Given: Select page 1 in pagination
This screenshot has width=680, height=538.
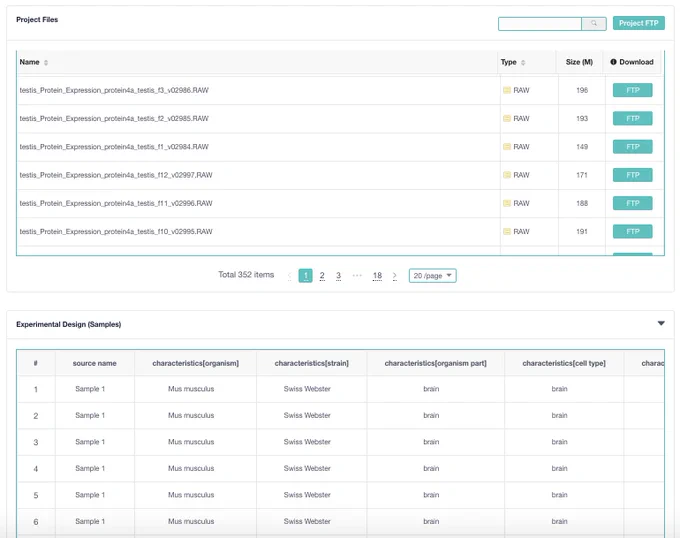Looking at the screenshot, I should coord(305,275).
